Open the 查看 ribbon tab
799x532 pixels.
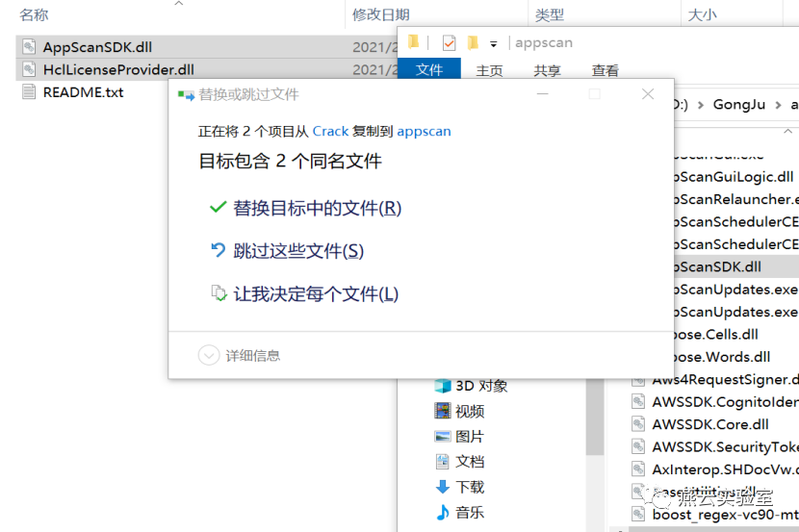[x=606, y=70]
